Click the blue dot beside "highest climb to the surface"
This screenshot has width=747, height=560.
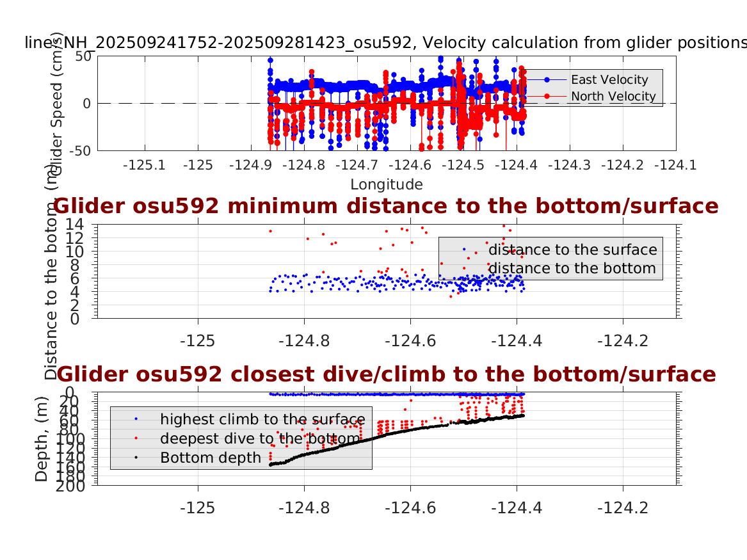coord(135,419)
